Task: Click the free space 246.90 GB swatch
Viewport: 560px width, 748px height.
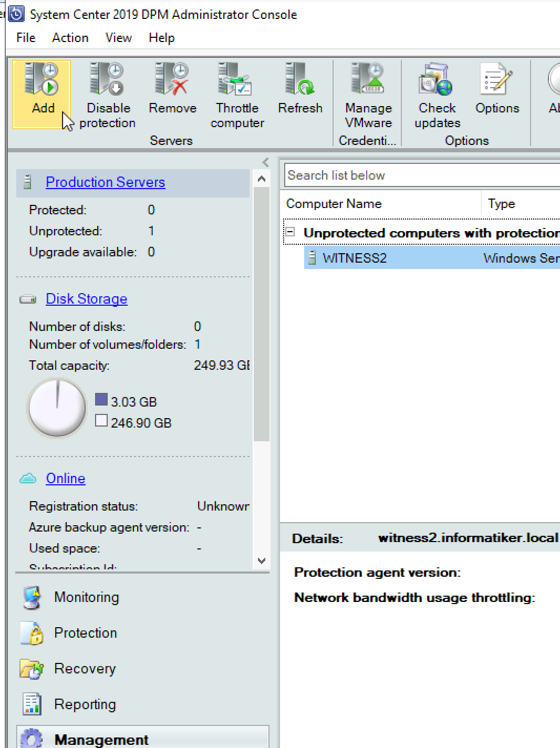Action: click(x=101, y=421)
